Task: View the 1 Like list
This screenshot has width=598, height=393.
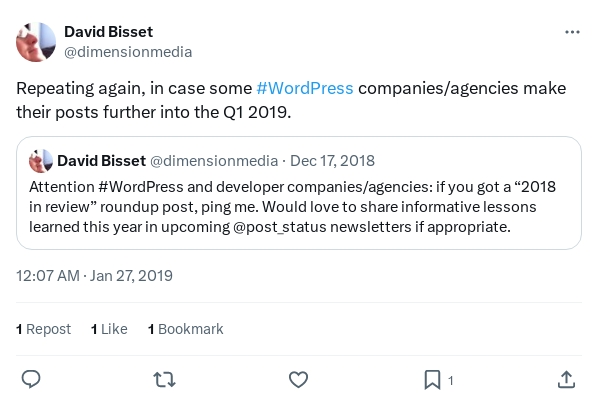Action: (x=109, y=329)
